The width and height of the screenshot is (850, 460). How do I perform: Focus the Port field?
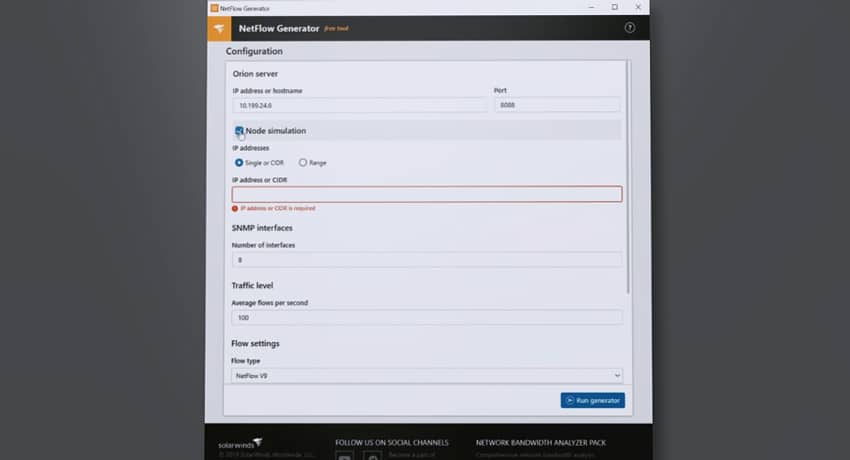click(x=557, y=105)
